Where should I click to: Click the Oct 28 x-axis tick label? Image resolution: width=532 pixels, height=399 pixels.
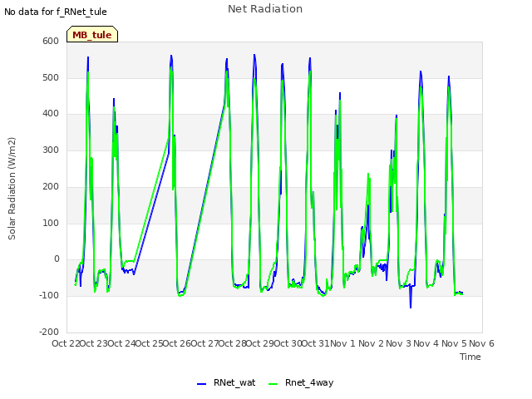(x=233, y=343)
